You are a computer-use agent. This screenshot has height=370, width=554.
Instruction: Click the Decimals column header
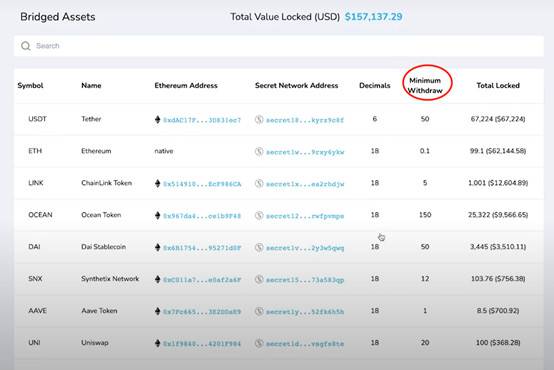(375, 86)
